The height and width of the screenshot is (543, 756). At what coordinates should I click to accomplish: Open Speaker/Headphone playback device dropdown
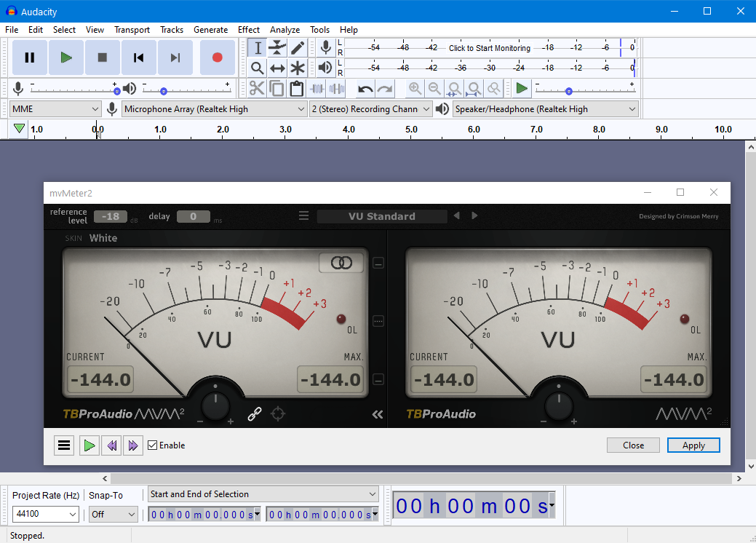545,109
